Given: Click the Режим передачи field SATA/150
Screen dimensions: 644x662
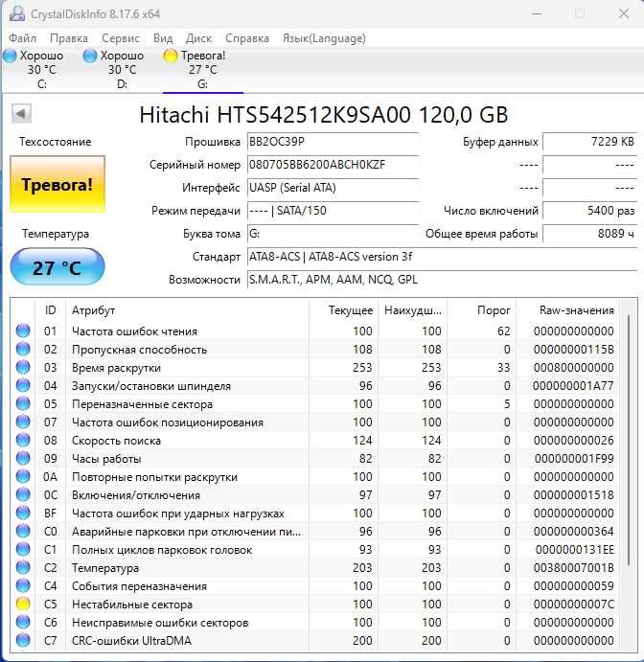Looking at the screenshot, I should tap(333, 210).
